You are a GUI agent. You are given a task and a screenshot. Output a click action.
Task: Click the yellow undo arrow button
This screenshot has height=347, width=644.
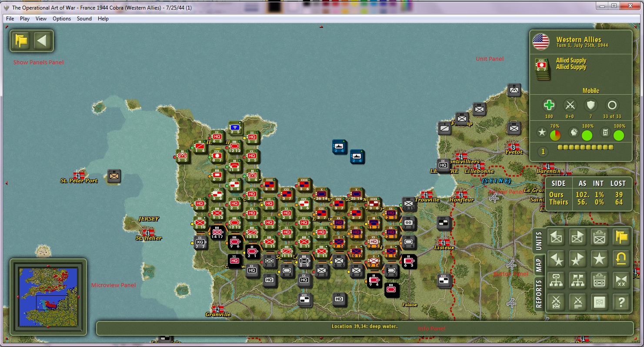tap(621, 259)
